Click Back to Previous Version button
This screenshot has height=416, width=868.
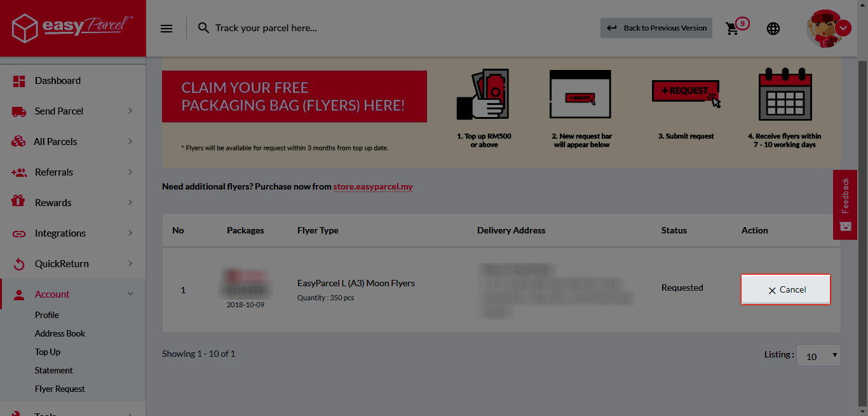pyautogui.click(x=656, y=28)
